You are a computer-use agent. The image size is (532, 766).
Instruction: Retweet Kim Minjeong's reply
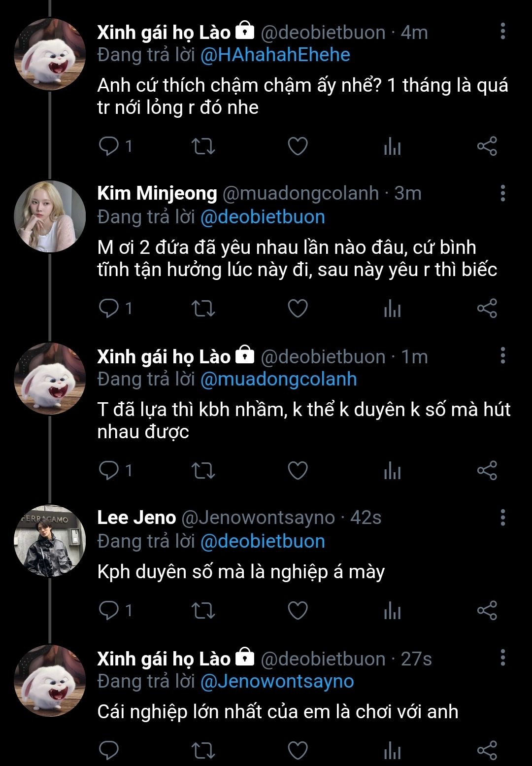pos(203,309)
